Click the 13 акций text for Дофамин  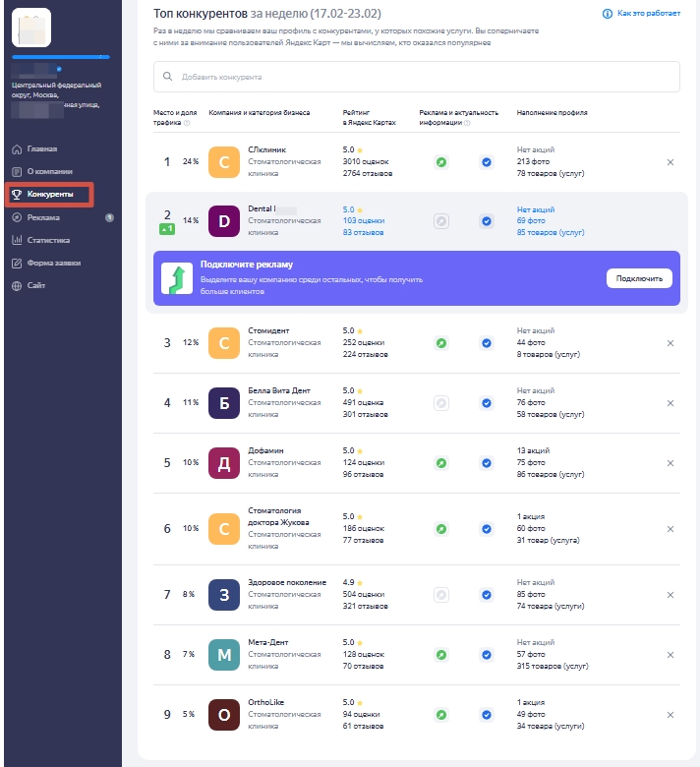(x=533, y=450)
